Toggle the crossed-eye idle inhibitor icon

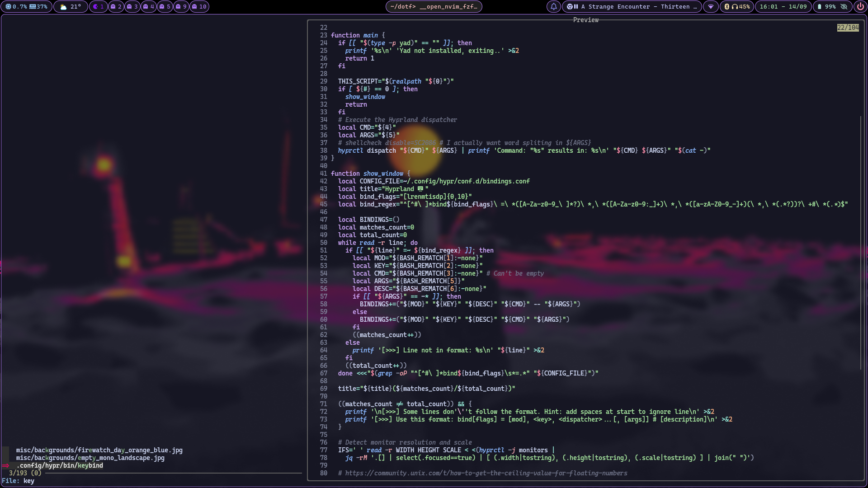844,7
